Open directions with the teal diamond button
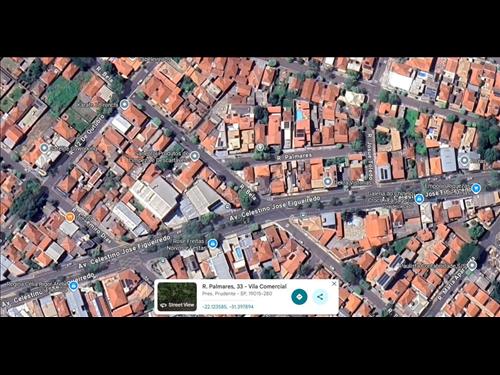 coord(299,296)
